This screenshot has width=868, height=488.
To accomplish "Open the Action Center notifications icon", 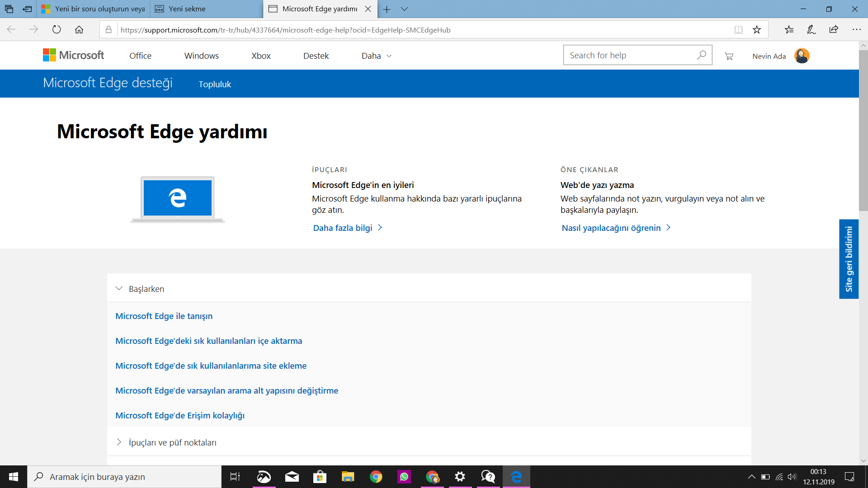I will tap(849, 477).
